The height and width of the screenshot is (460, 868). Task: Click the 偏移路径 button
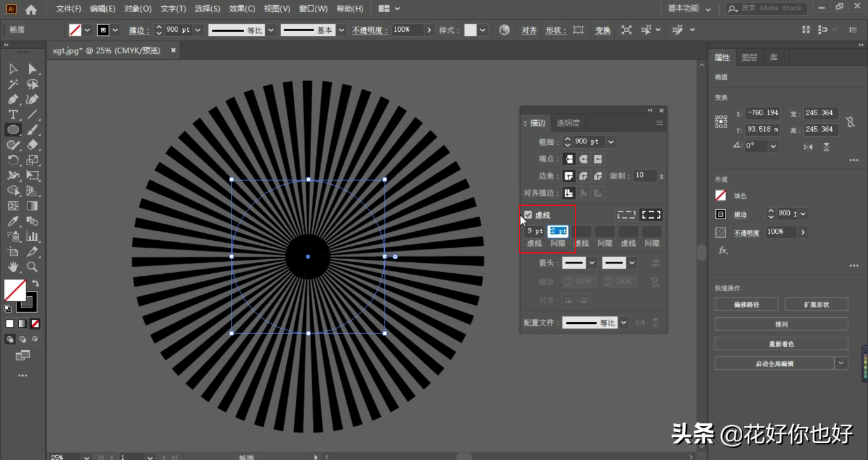click(x=747, y=304)
